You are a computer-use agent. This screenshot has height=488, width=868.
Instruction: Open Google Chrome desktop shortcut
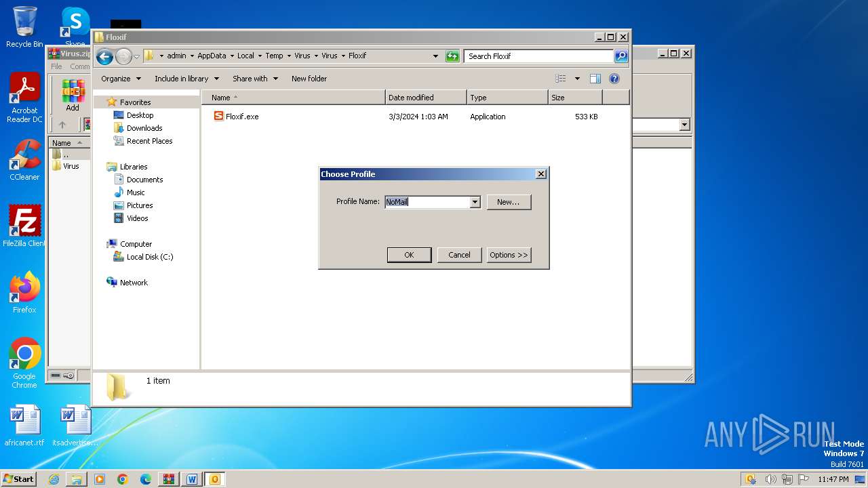point(24,363)
